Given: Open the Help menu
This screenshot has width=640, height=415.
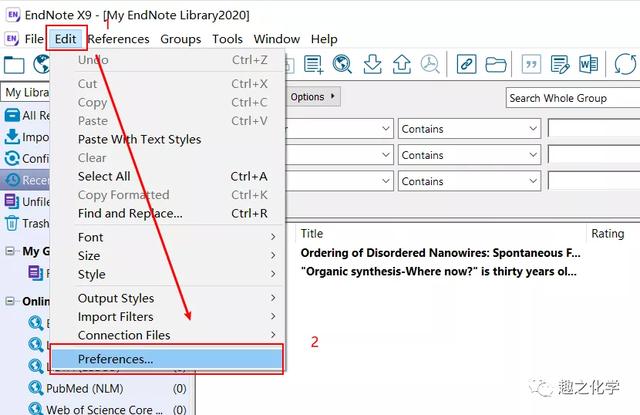Looking at the screenshot, I should point(324,39).
